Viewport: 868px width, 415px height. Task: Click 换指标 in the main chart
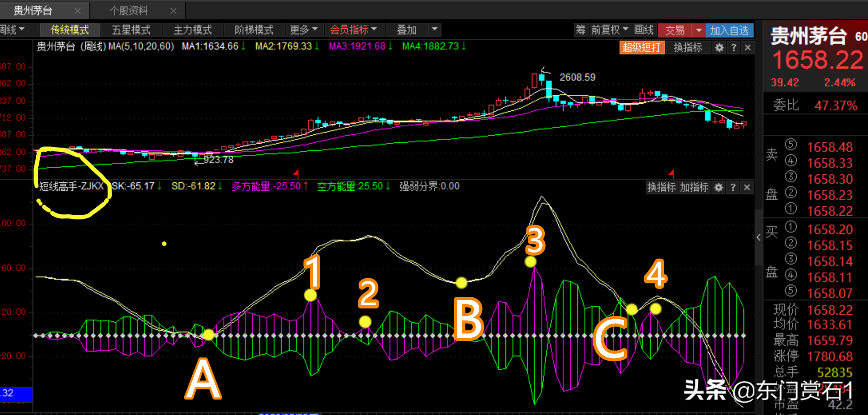coord(688,47)
